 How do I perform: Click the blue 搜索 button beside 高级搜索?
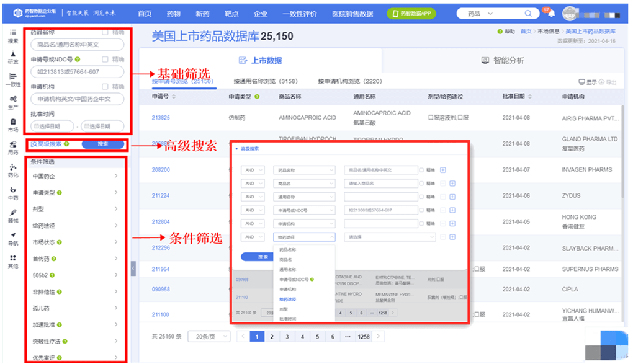pyautogui.click(x=103, y=144)
